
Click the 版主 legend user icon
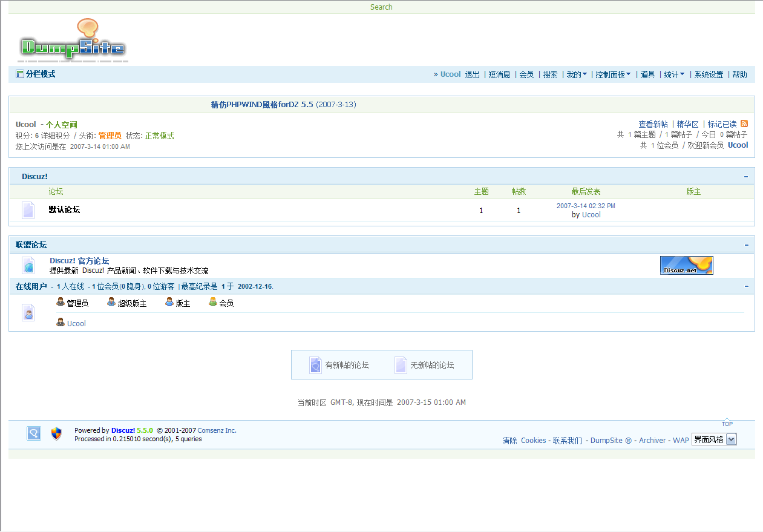pos(169,302)
